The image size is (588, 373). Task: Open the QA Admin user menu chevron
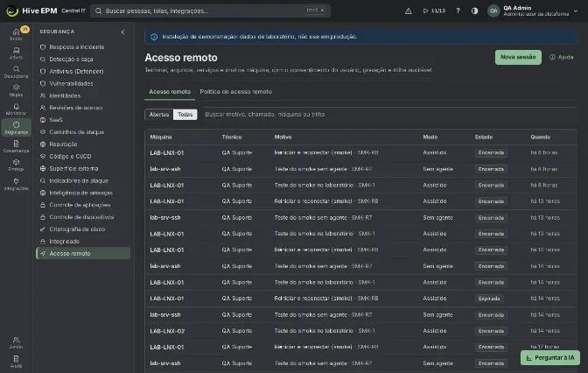(576, 11)
